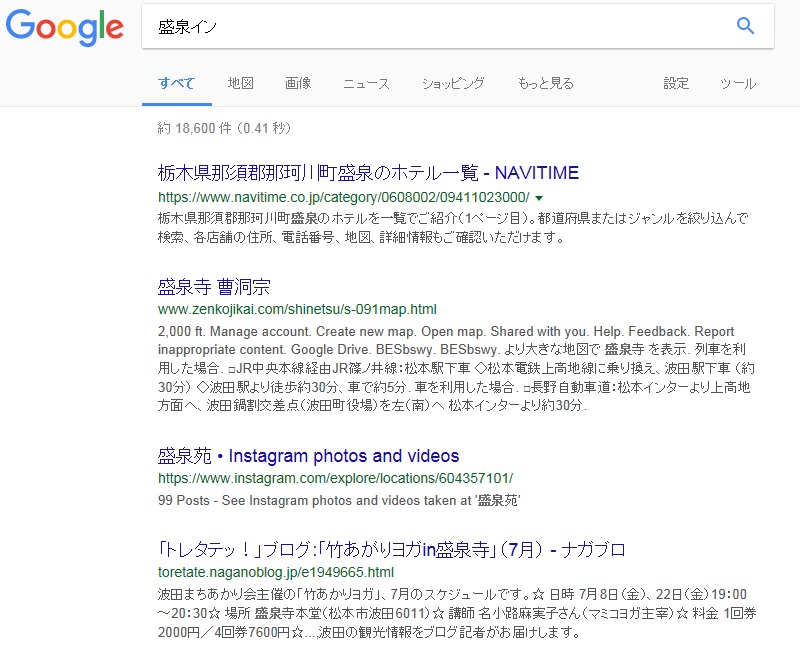Open the ニュース tab

[x=366, y=83]
